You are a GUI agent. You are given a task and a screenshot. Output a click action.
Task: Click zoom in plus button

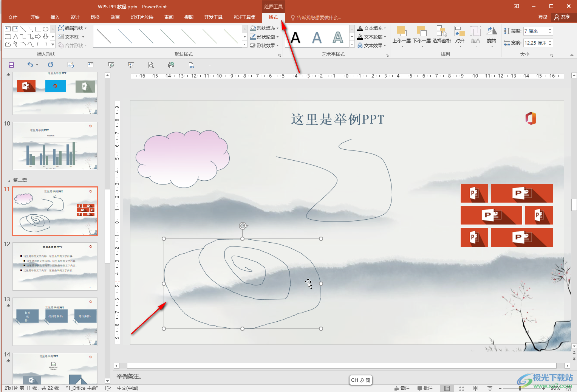(544, 388)
